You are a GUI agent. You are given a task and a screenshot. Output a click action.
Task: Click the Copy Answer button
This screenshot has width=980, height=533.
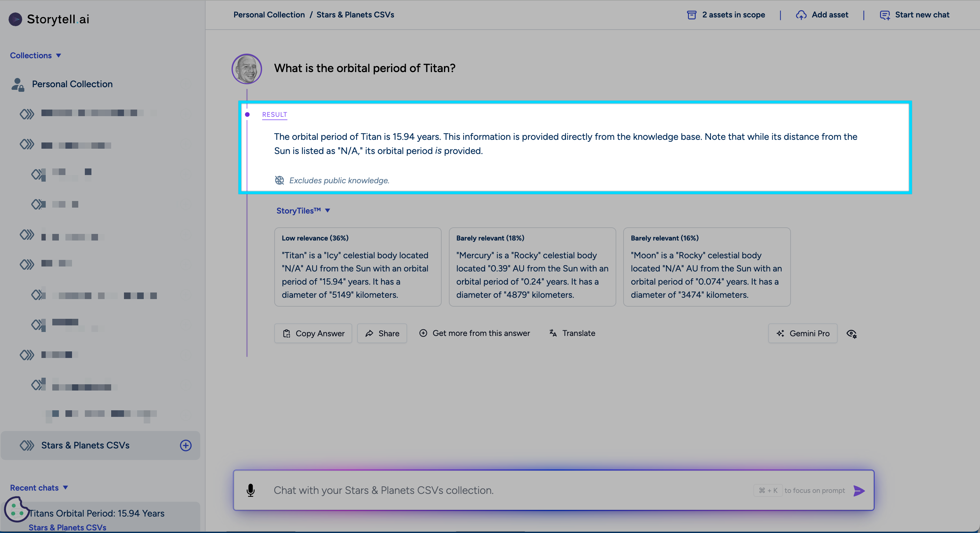[313, 334]
